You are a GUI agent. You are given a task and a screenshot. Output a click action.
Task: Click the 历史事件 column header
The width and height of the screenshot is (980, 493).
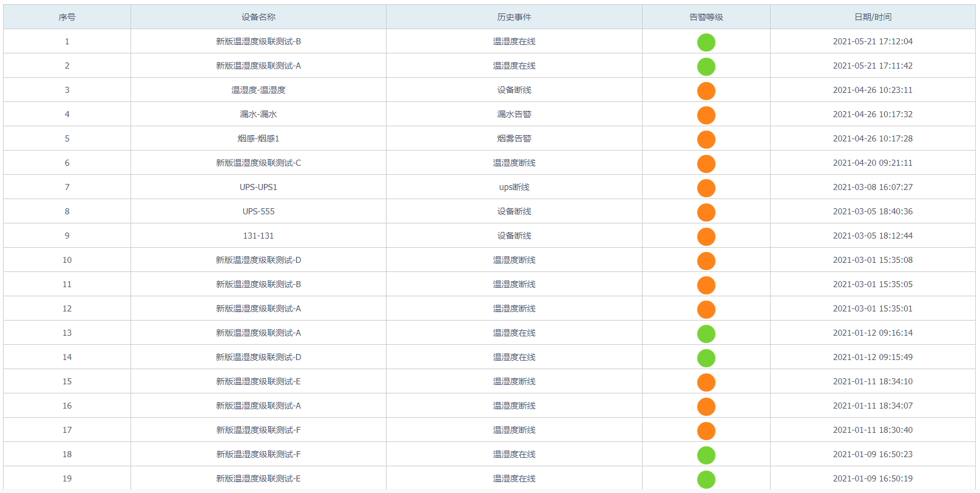514,17
